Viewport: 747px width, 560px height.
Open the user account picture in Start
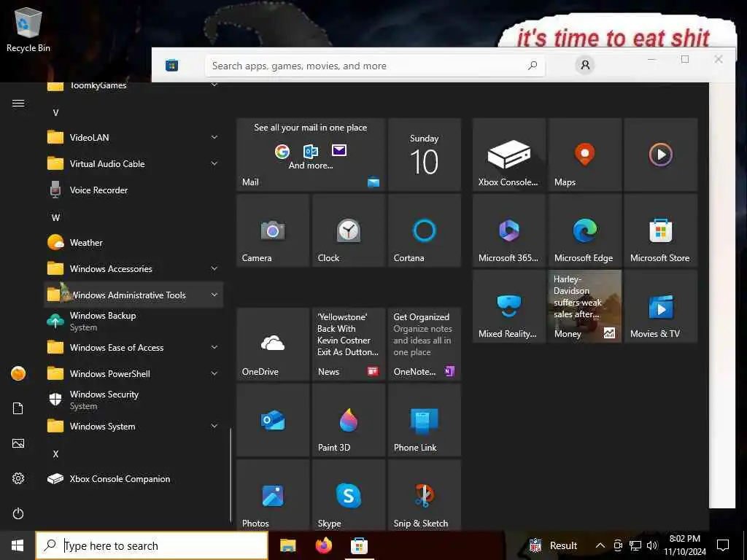coord(18,373)
